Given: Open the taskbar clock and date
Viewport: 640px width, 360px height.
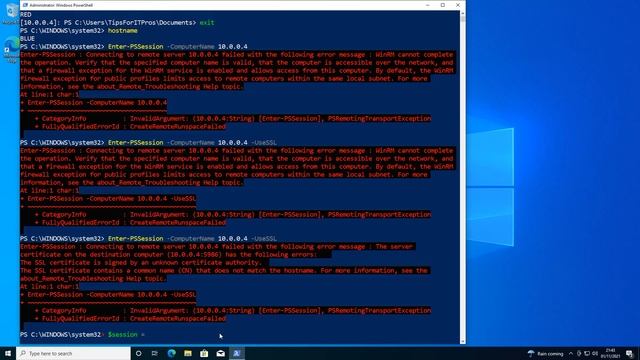Looking at the screenshot, I should [611, 353].
